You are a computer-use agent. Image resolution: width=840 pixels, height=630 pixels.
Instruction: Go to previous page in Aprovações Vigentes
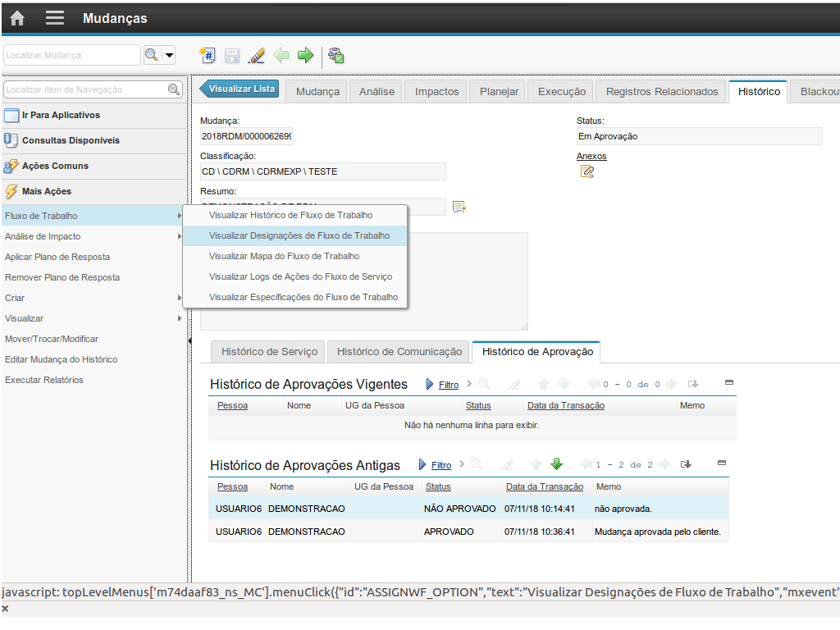click(x=593, y=384)
